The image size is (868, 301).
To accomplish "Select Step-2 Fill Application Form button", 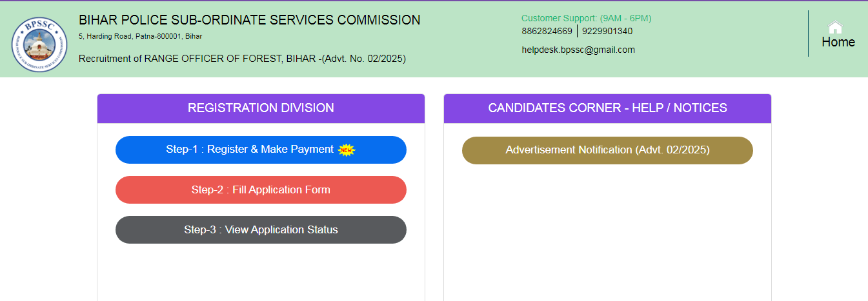I will click(x=261, y=189).
